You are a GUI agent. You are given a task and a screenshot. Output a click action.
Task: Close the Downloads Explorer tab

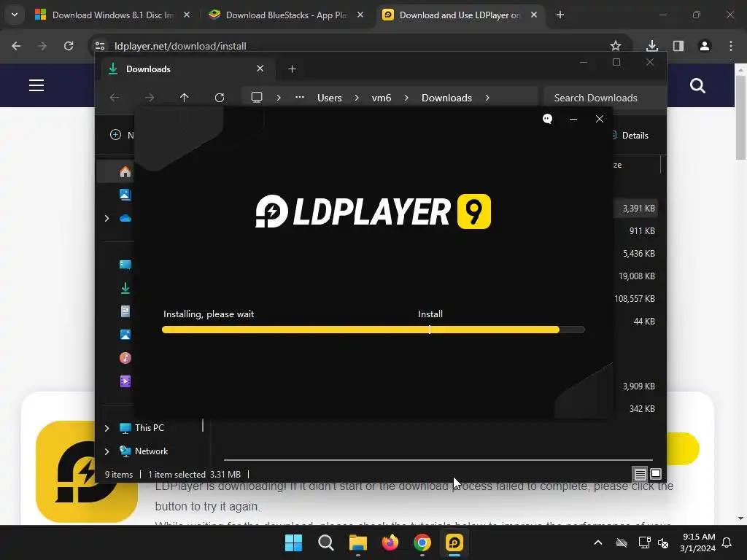(x=260, y=69)
